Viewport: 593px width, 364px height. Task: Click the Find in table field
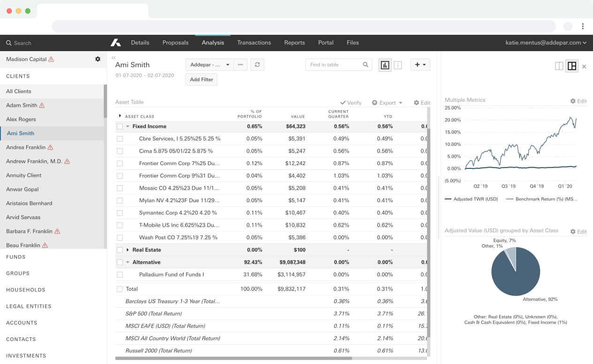(335, 65)
